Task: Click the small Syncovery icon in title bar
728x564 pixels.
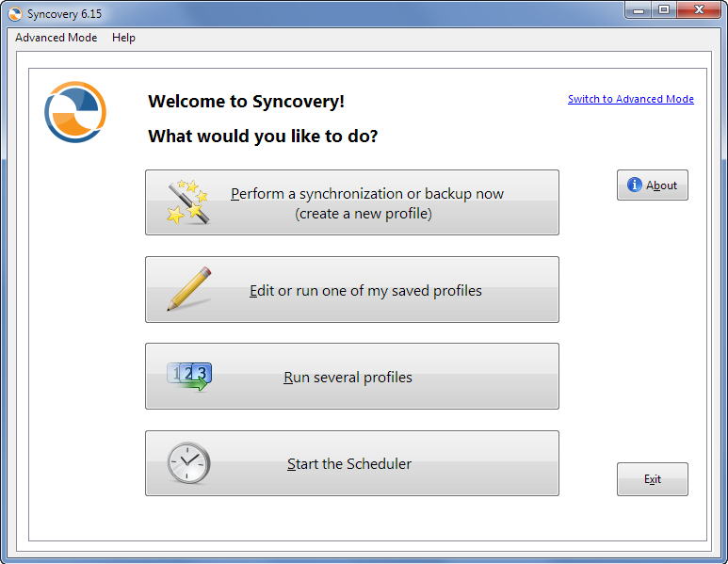Action: [15, 13]
